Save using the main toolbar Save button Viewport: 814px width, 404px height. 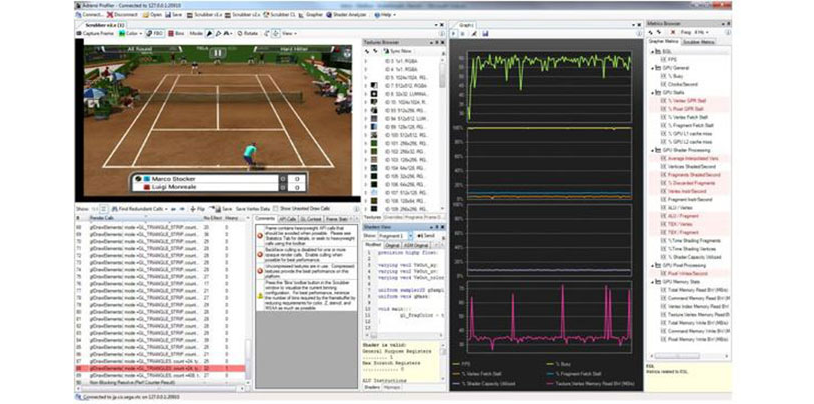pyautogui.click(x=173, y=15)
